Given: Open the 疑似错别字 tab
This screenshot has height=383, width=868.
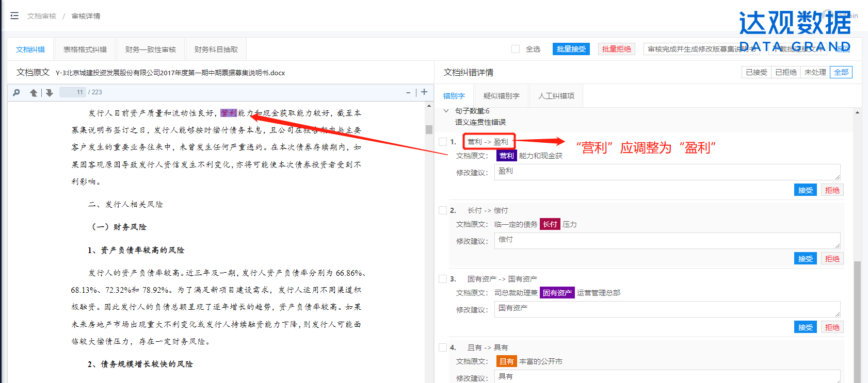Looking at the screenshot, I should pos(501,96).
